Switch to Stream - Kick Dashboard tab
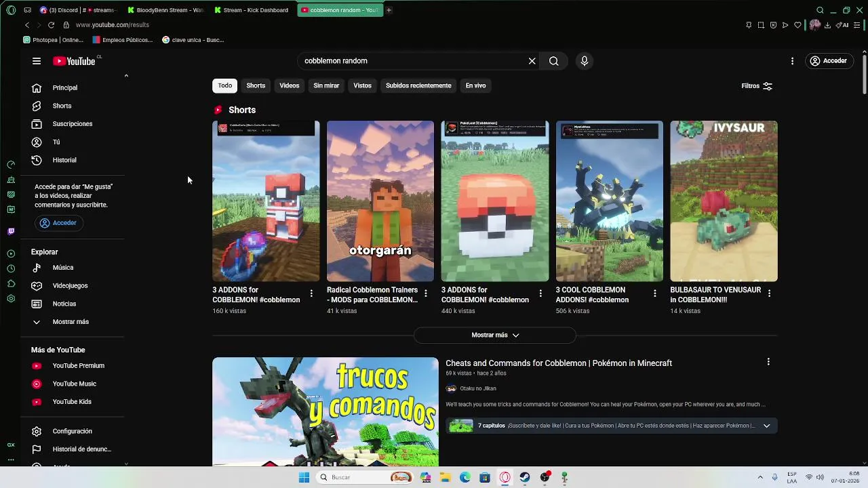Screen dimensions: 868x488 (251, 10)
